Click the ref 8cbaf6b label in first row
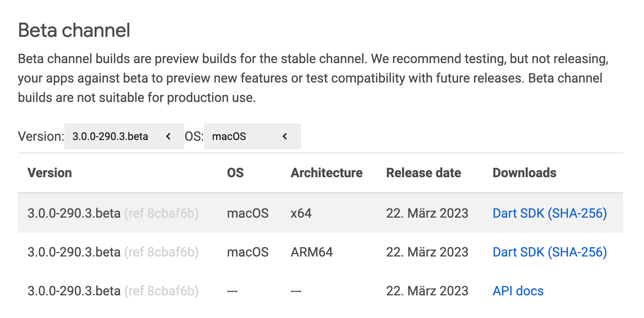 click(161, 213)
